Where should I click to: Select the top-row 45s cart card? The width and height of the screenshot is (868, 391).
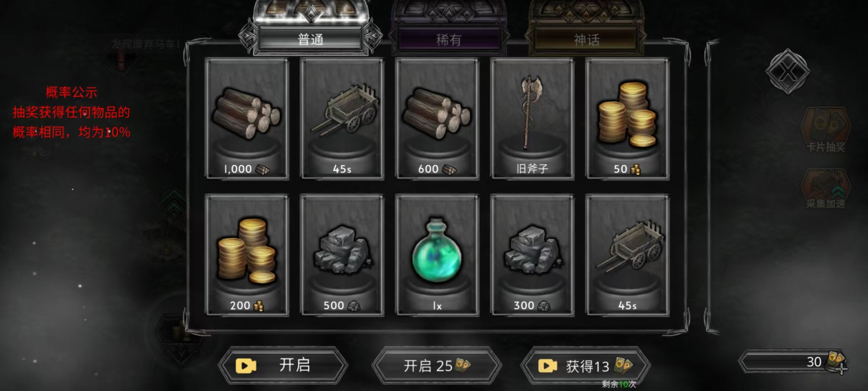[x=342, y=119]
